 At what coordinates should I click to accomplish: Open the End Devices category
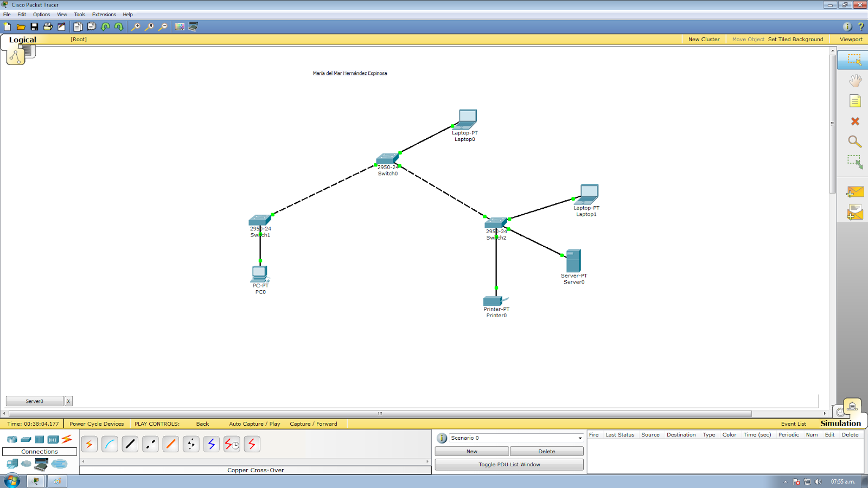12,464
